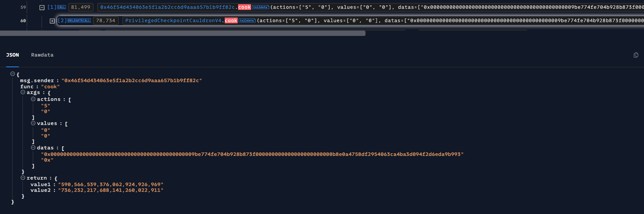Open address 0x46f54d...ff82c link on row 59
This screenshot has height=214, width=644.
click(168, 7)
